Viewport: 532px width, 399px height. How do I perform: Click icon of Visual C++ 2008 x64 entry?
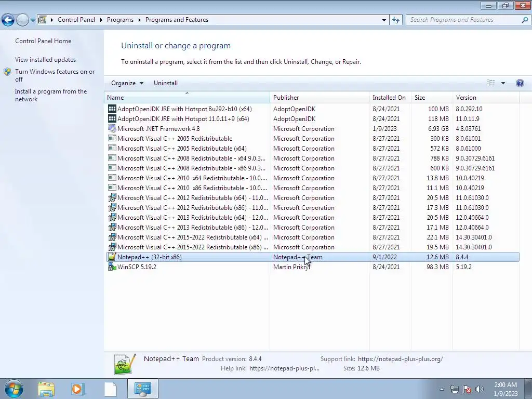tap(112, 158)
